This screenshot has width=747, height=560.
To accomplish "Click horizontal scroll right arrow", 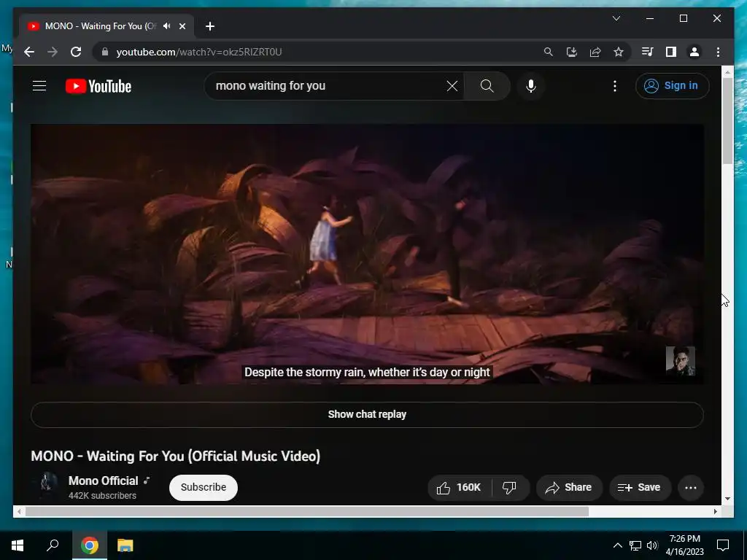I will 715,511.
